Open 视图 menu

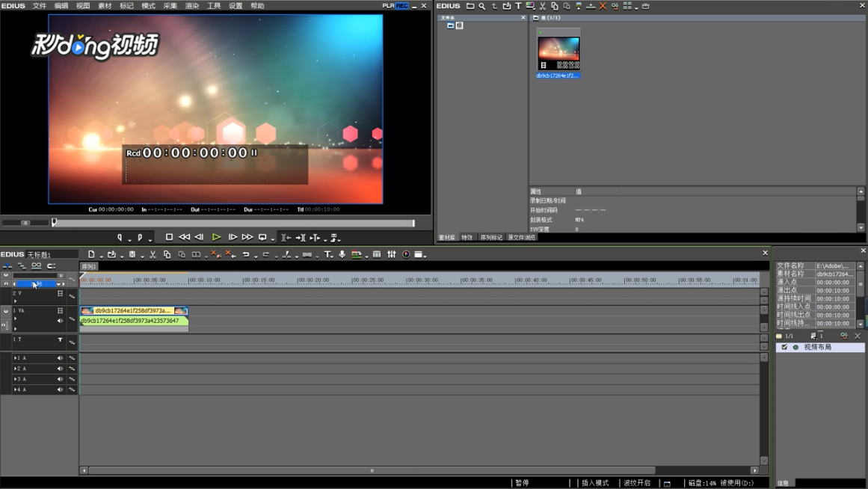(83, 5)
